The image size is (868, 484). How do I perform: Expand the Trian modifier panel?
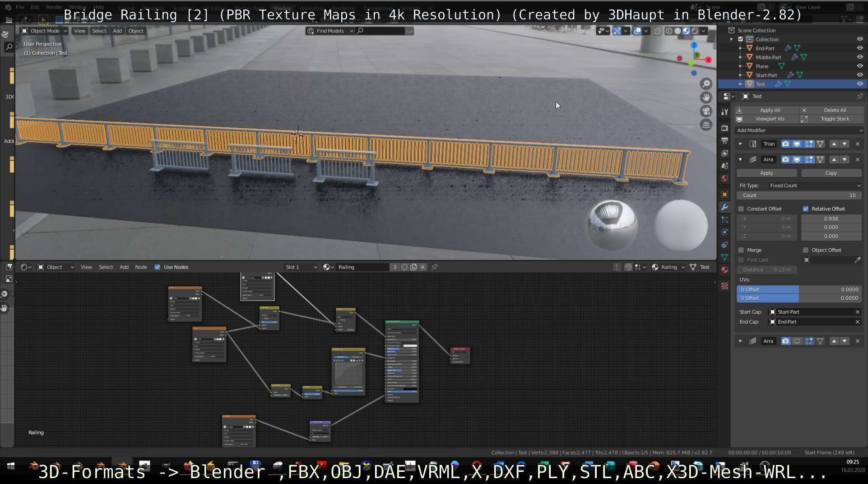coord(740,144)
